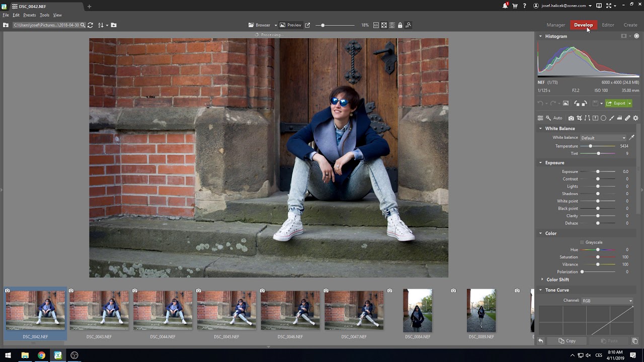
Task: Switch to the Editor module
Action: pos(608,25)
